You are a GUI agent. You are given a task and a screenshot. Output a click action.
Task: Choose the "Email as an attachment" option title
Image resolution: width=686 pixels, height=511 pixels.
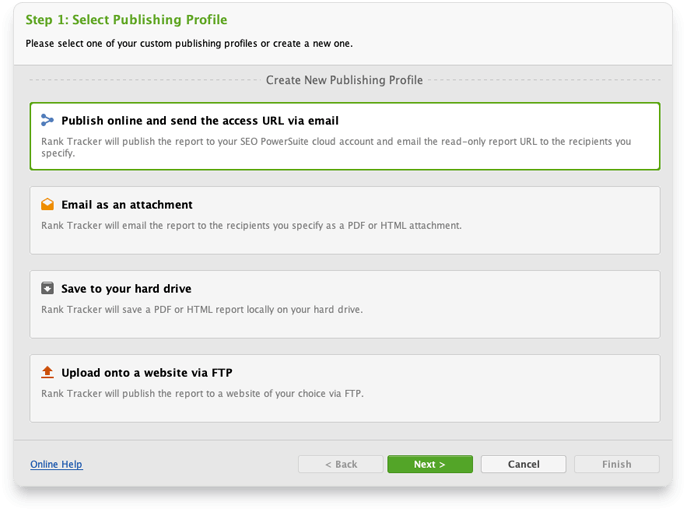click(x=127, y=204)
